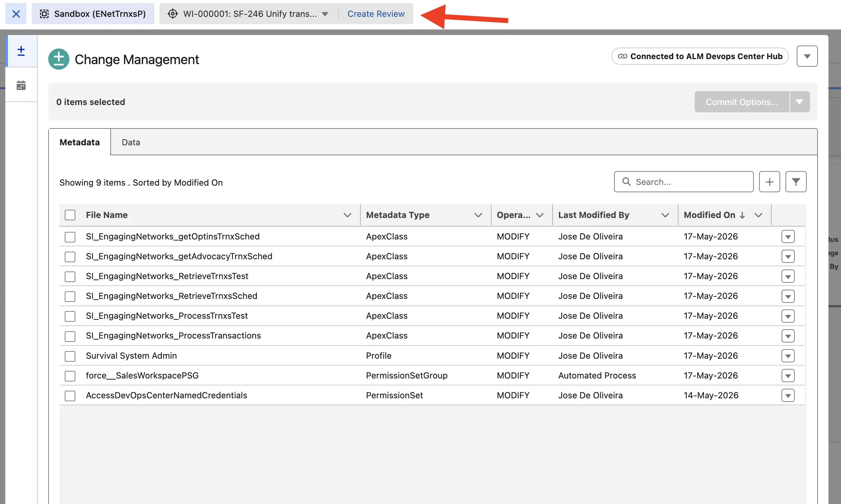Open the filter funnel button
841x504 pixels.
tap(795, 182)
